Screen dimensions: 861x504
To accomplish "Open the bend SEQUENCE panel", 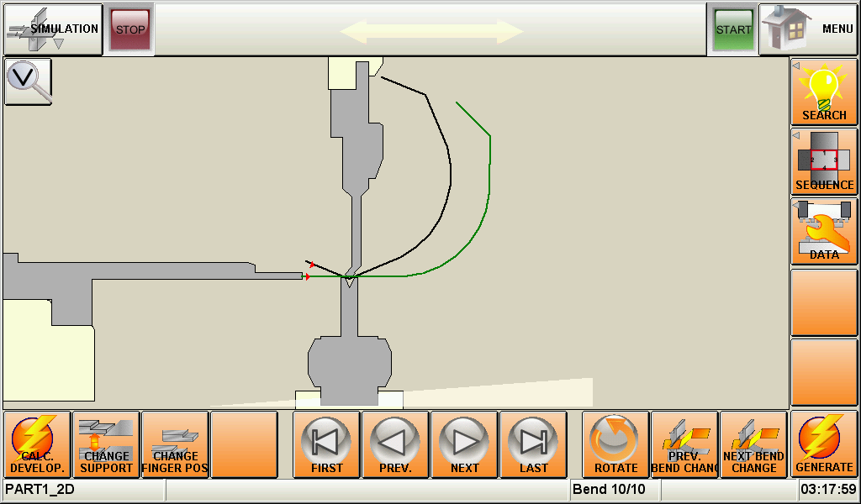I will 824,162.
